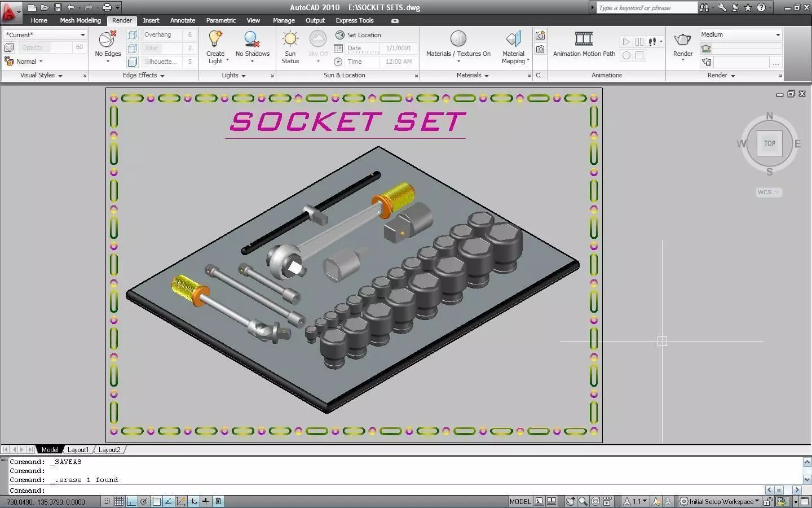The height and width of the screenshot is (508, 812).
Task: Open the *Current* visual style combo box
Action: pyautogui.click(x=45, y=35)
